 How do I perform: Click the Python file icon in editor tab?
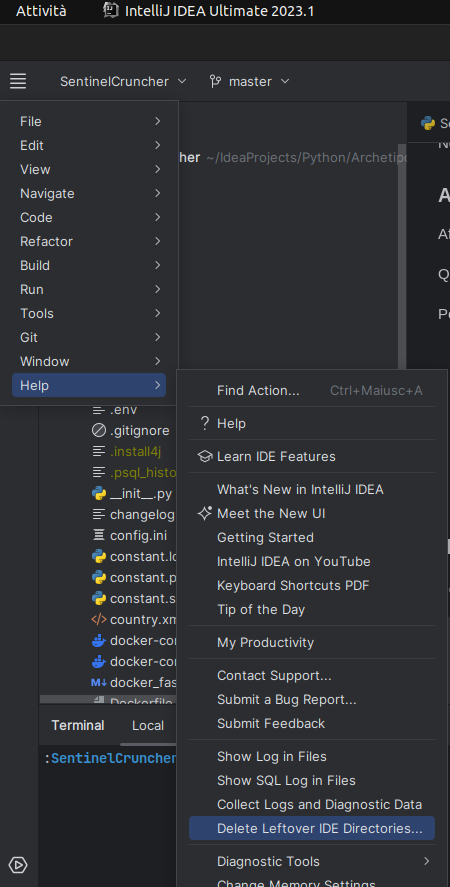coord(428,123)
